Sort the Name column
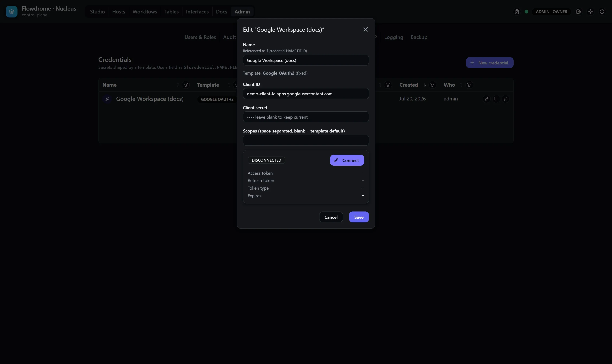 (178, 85)
